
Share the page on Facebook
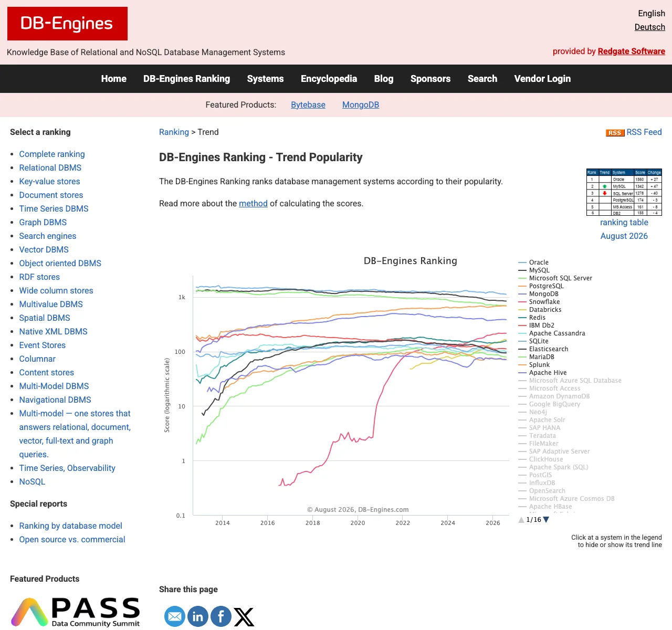click(221, 616)
